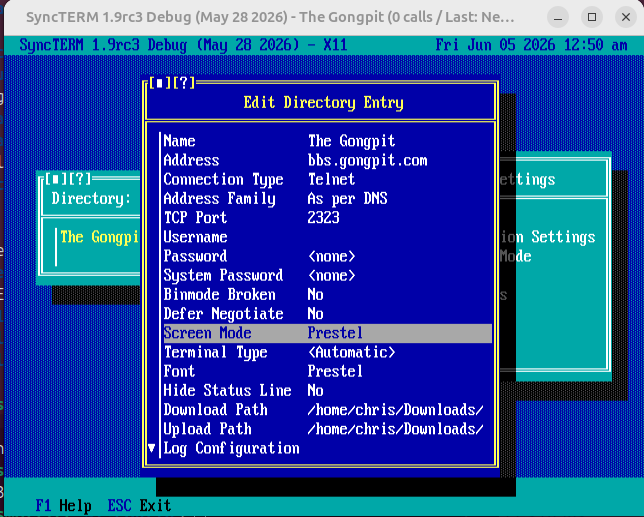Image resolution: width=644 pixels, height=517 pixels.
Task: Edit the TCP Port 2323 row
Action: click(327, 218)
